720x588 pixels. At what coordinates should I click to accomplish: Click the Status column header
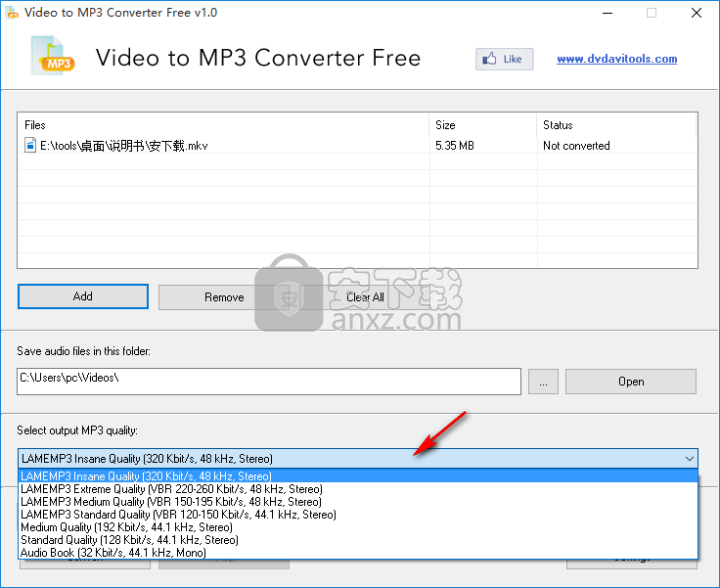(616, 125)
